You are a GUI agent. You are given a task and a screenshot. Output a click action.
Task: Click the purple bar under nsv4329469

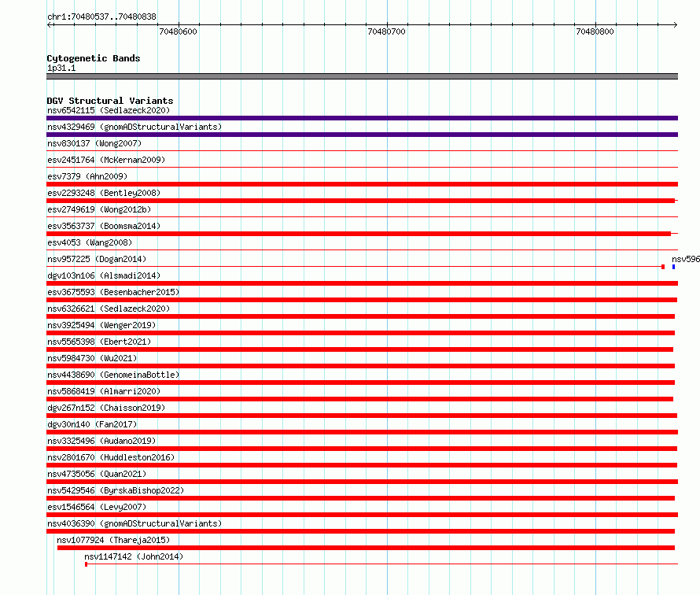(x=362, y=135)
